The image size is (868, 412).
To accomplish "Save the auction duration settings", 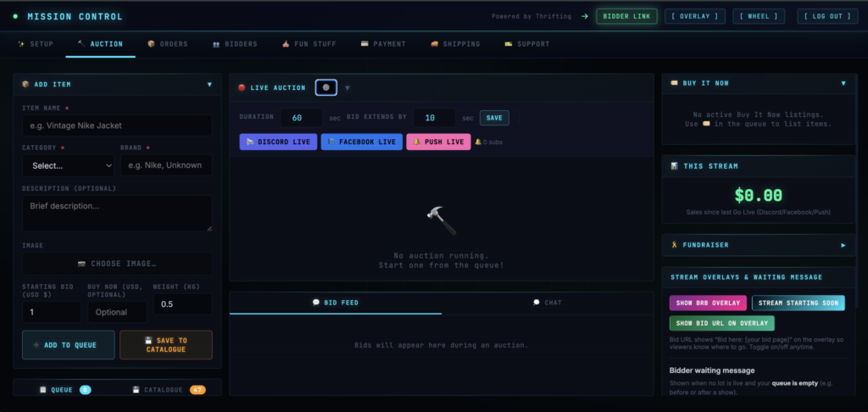I will click(494, 118).
